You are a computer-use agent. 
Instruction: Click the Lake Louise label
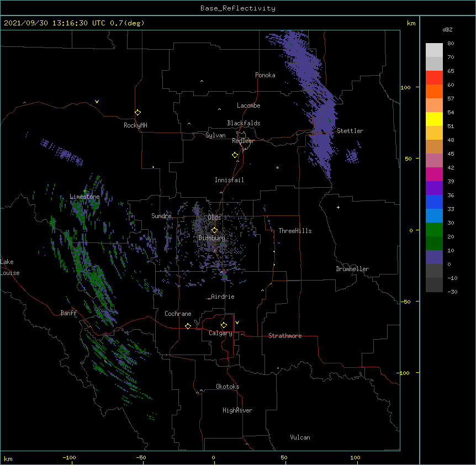10,267
